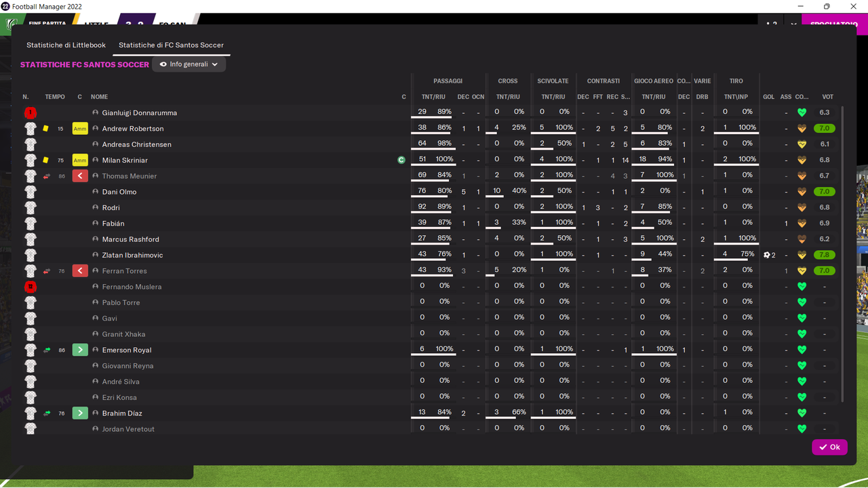Viewport: 868px width, 488px height.
Task: Click the PASSAGGI column group header
Action: [448, 81]
